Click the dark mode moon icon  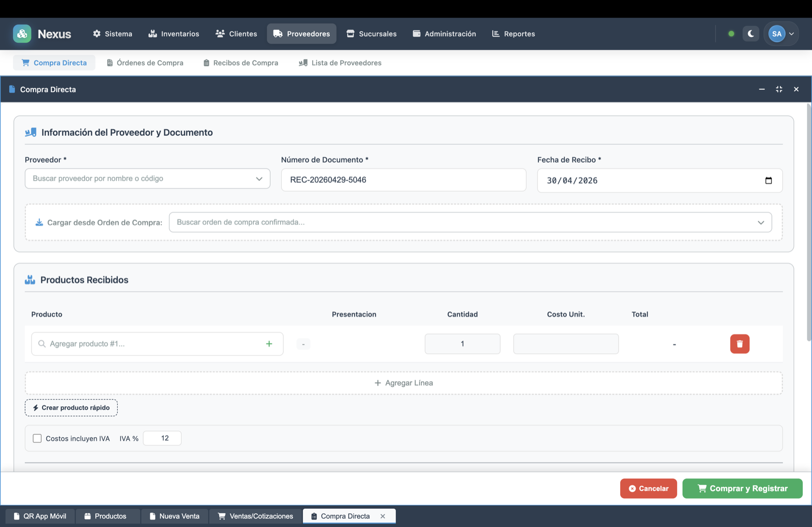pos(751,33)
